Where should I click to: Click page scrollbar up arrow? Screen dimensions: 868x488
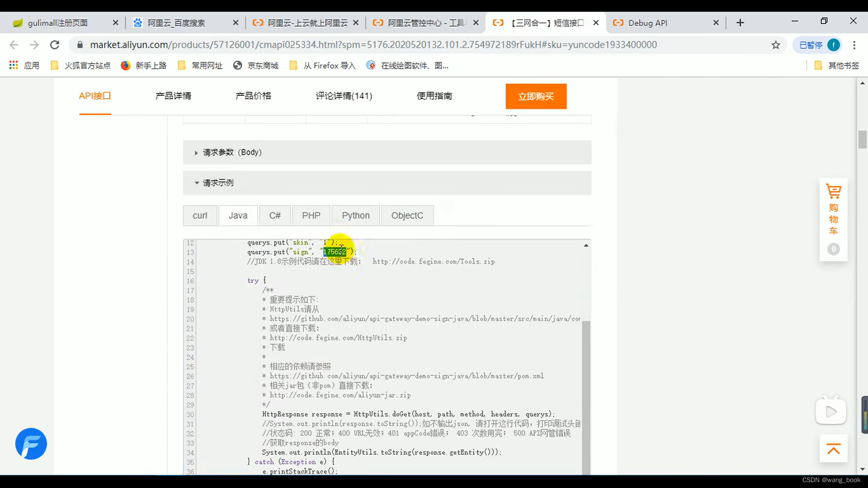coord(863,83)
